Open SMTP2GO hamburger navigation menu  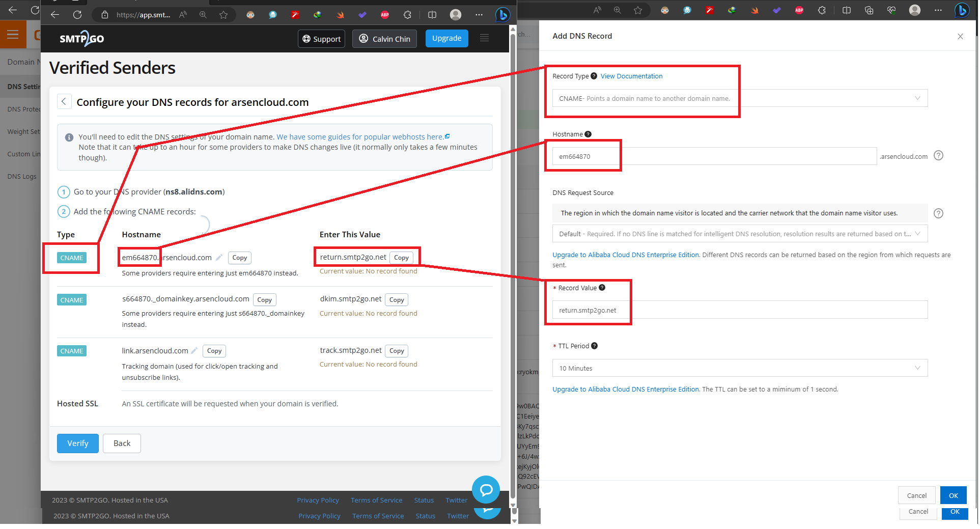pyautogui.click(x=484, y=38)
